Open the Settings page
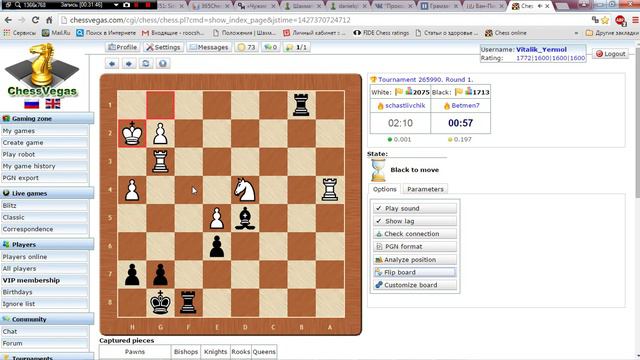This screenshot has width=640, height=360. pyautogui.click(x=163, y=47)
